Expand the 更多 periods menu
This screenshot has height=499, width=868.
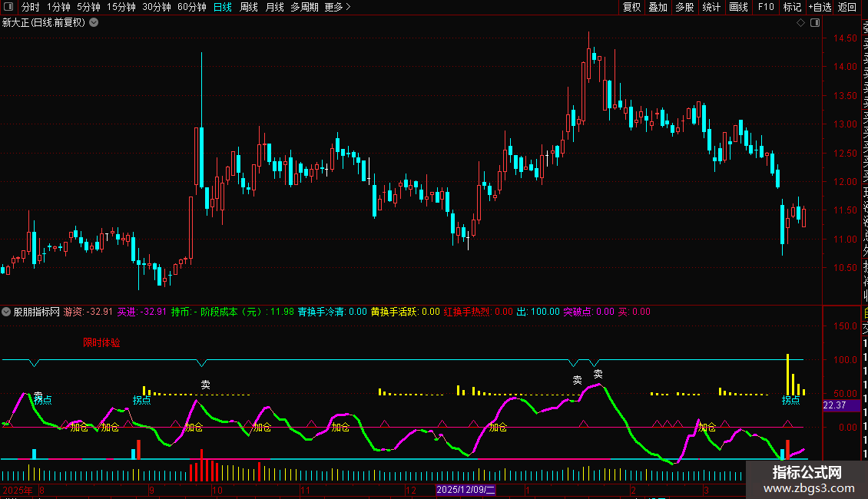tap(338, 7)
